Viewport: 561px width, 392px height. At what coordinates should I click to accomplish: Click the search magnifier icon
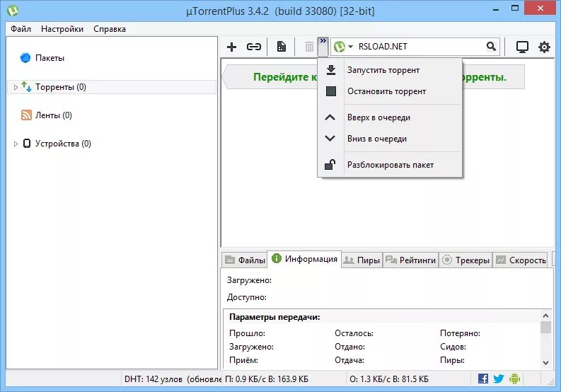point(491,46)
